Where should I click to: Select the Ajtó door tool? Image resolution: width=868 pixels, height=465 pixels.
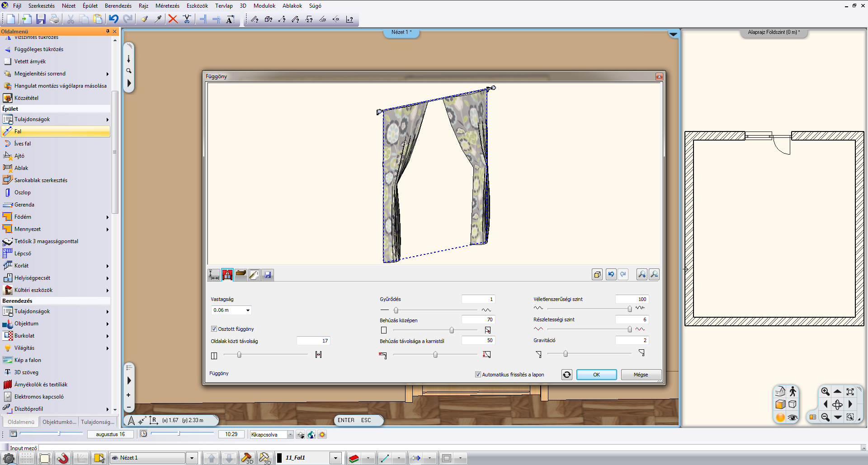pos(19,156)
